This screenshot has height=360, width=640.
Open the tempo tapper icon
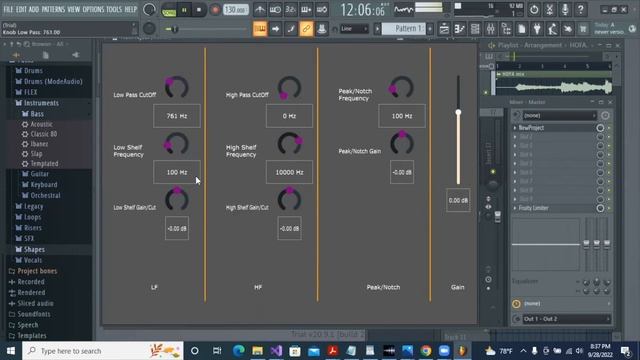[x=553, y=29]
